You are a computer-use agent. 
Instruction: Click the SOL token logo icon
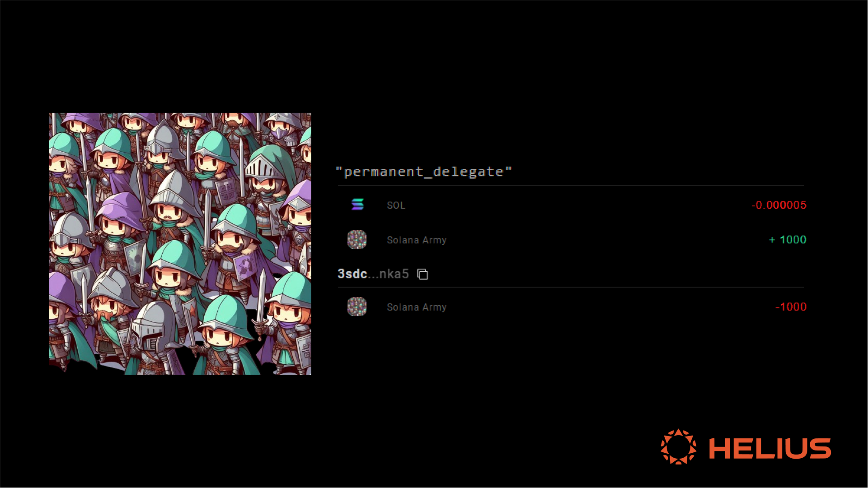point(357,204)
